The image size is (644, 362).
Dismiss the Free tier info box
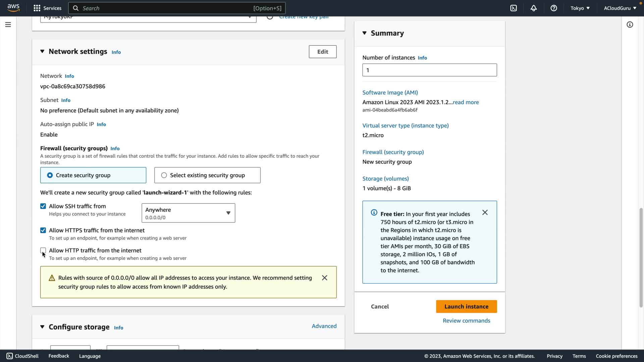(x=485, y=213)
